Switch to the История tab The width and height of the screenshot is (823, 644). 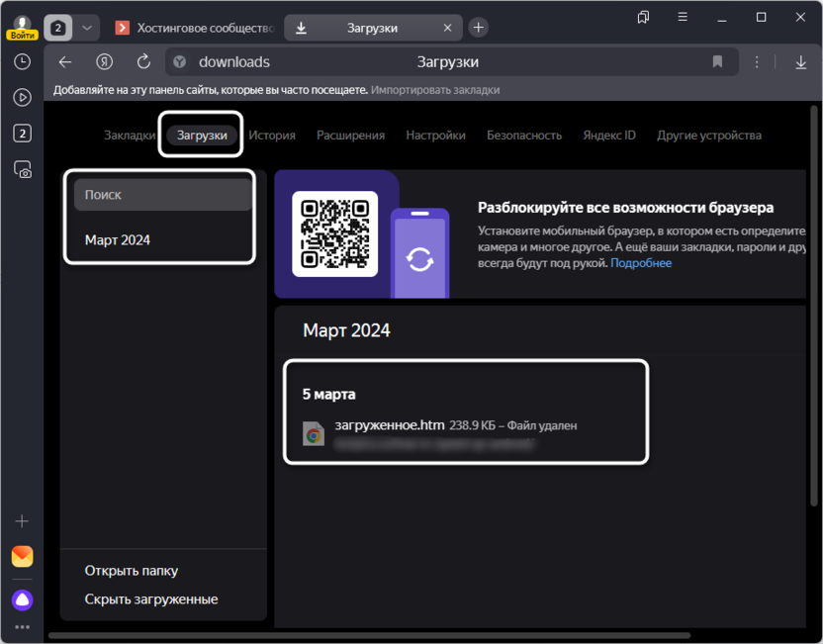pos(272,136)
